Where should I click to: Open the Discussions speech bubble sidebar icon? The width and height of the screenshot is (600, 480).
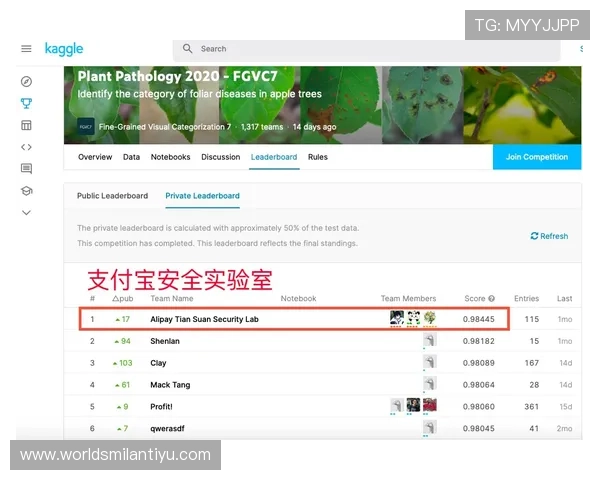(x=26, y=168)
